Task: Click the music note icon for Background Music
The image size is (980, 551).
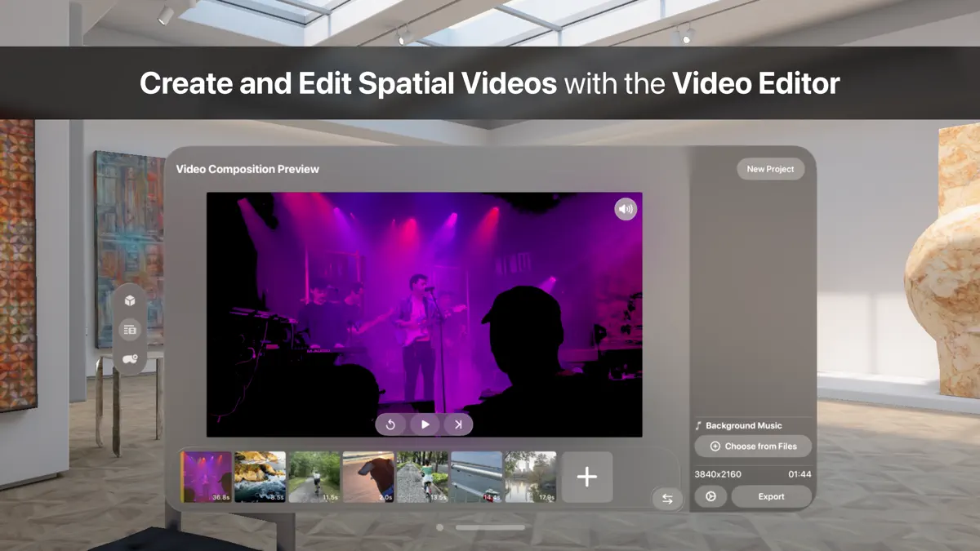Action: tap(697, 424)
